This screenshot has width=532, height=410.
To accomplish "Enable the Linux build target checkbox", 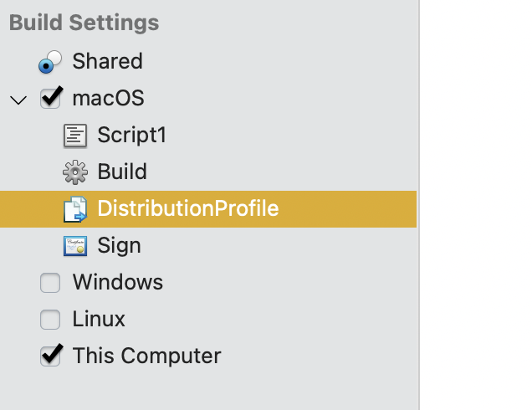I will point(50,320).
